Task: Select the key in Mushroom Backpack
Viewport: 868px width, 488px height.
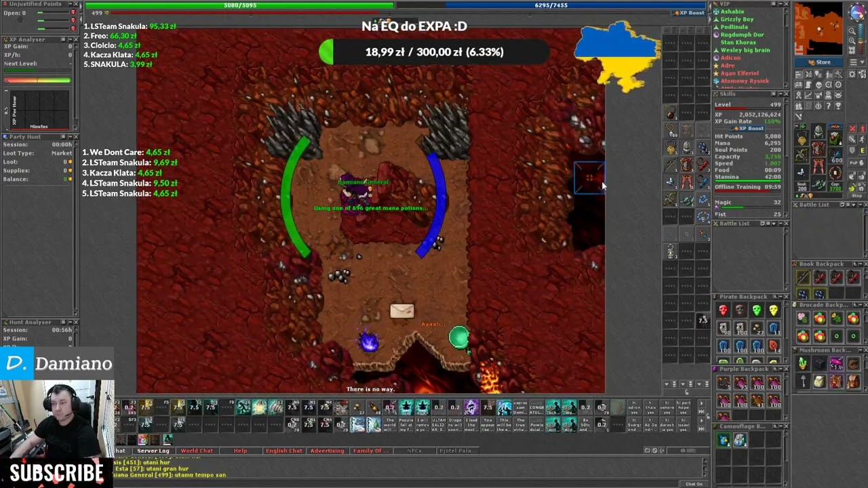Action: 803,381
